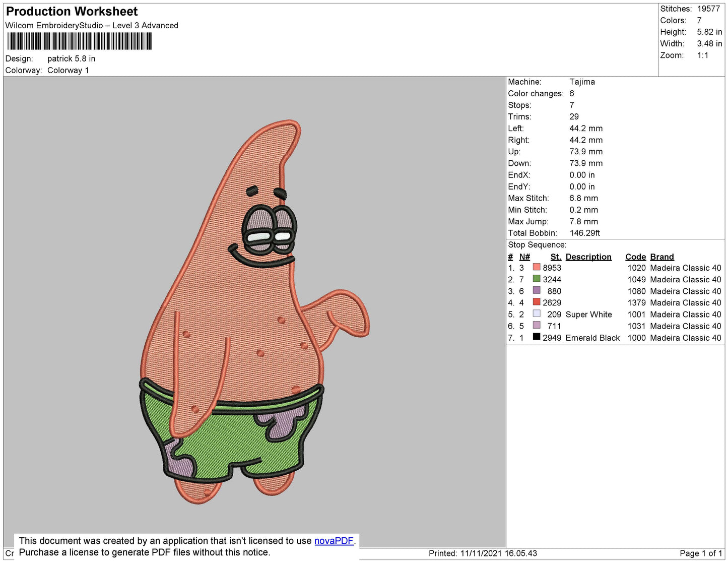Screen dimensions: 728x563
Task: Choose the red swatch for code 1379
Action: pyautogui.click(x=537, y=302)
